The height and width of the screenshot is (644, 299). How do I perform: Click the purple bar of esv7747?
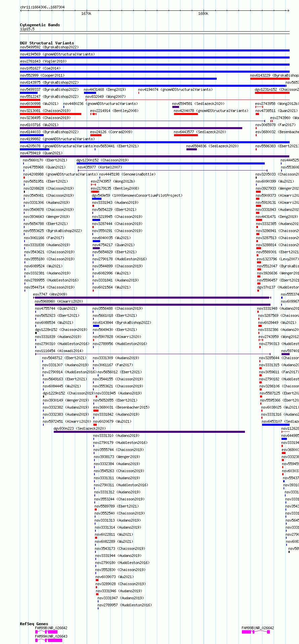152,298
